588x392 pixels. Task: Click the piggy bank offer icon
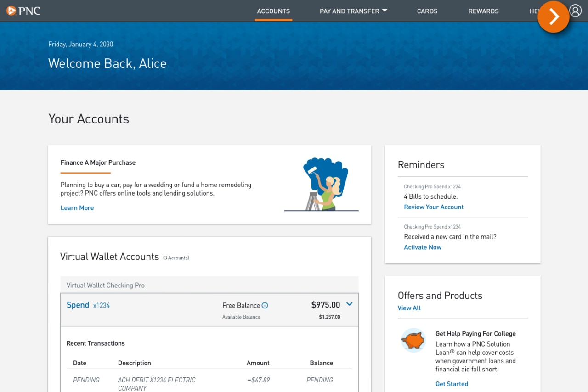413,340
